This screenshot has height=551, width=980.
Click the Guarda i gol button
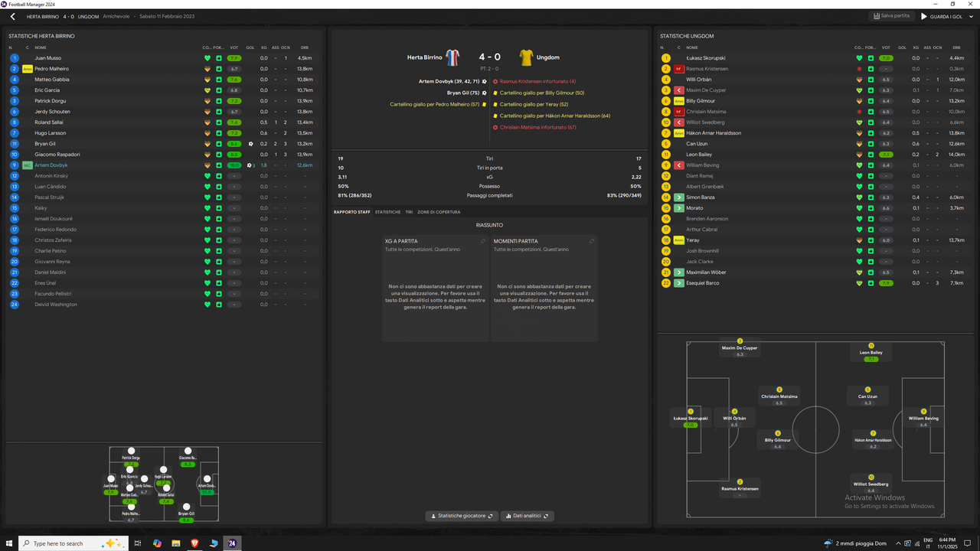941,16
